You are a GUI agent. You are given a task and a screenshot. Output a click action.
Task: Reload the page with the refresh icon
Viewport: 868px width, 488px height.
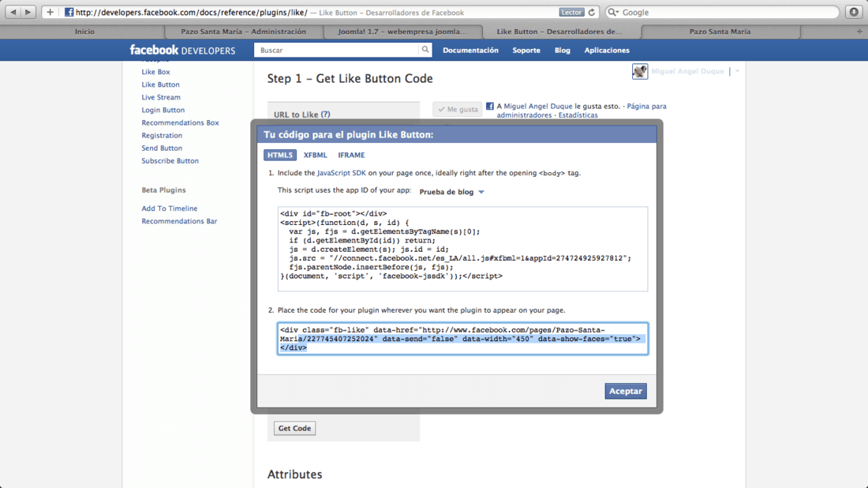click(591, 12)
